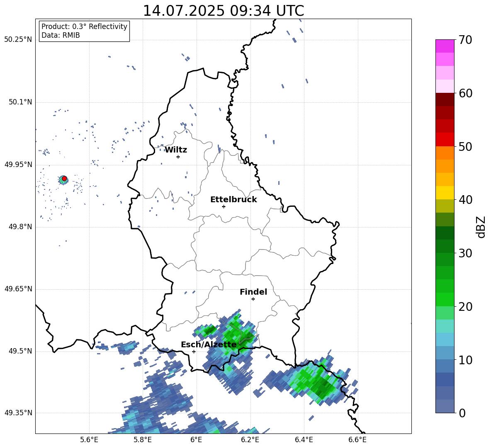
Task: Pick the bright red 50 dBZ swatch
Action: click(x=445, y=140)
